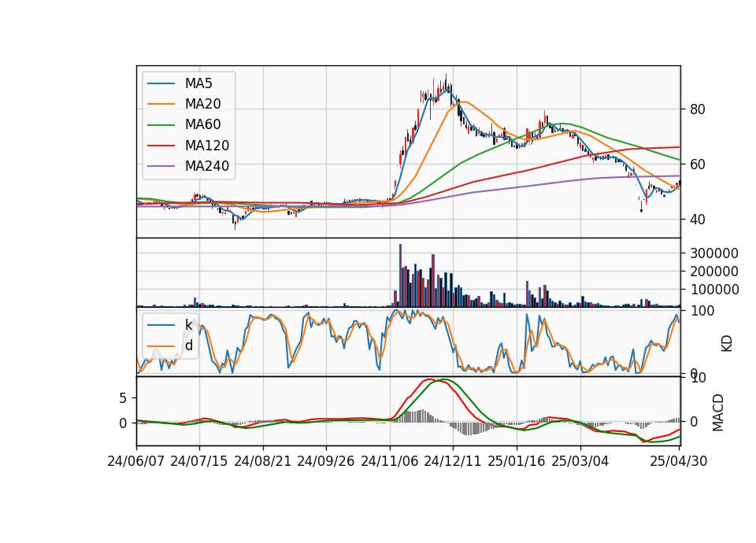
Task: Click the MA60 legend label
Action: tap(202, 125)
